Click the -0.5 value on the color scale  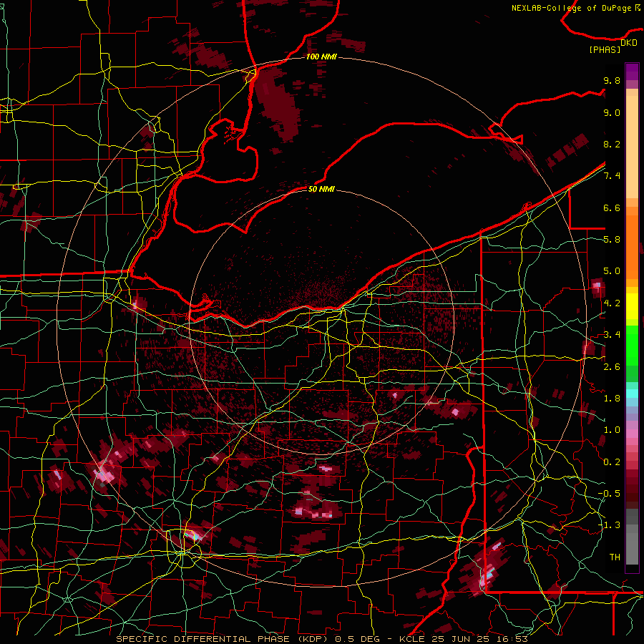[609, 494]
